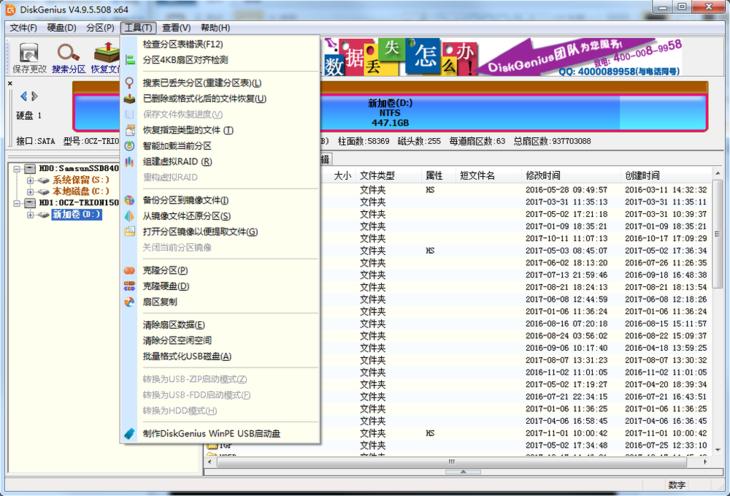730x496 pixels.
Task: Open the 硬盘(D) menu
Action: coord(61,28)
